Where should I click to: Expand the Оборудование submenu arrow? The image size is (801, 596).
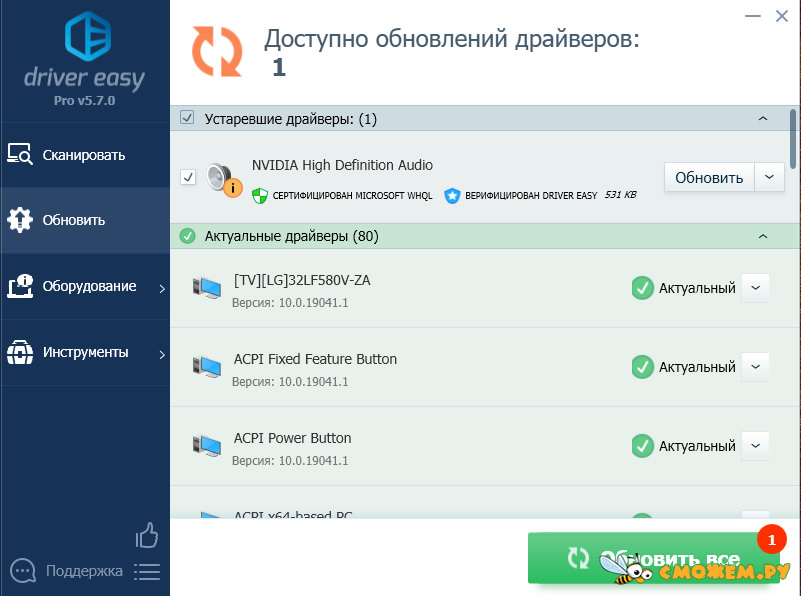[x=162, y=289]
